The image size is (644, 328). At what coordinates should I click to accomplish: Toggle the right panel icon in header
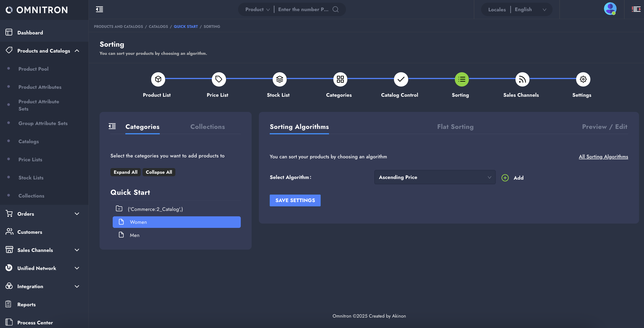pyautogui.click(x=636, y=10)
